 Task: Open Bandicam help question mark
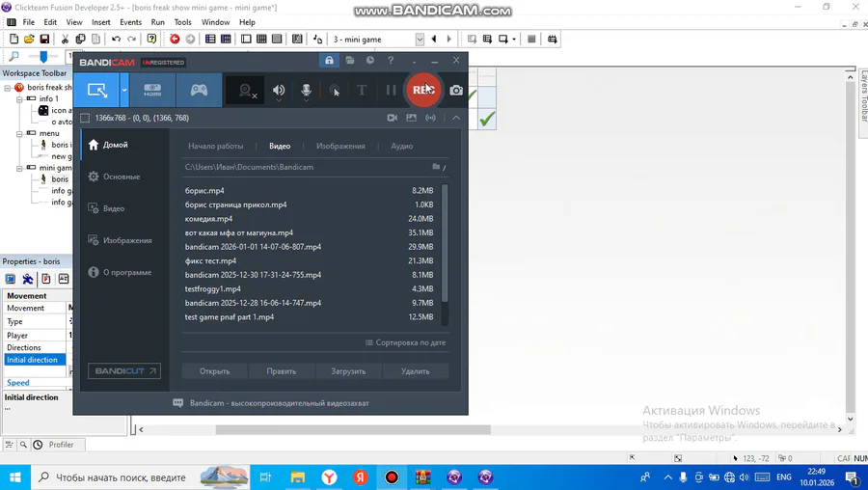coord(391,61)
